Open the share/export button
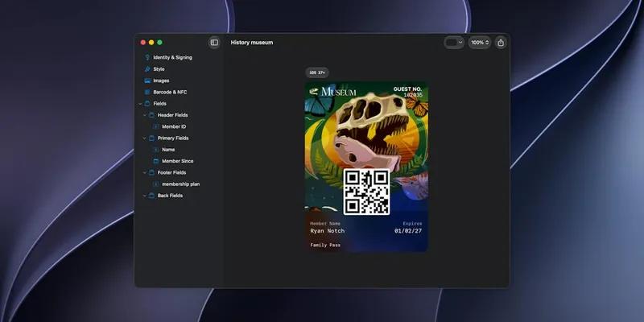Viewport: 644px width, 322px height. [x=500, y=43]
